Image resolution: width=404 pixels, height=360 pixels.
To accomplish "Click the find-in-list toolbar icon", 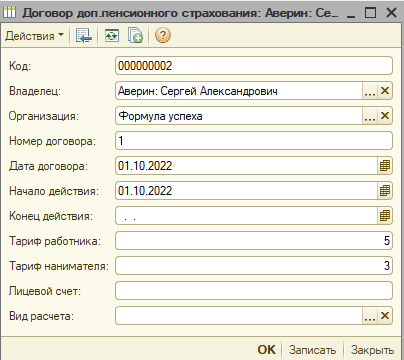I will [x=84, y=35].
